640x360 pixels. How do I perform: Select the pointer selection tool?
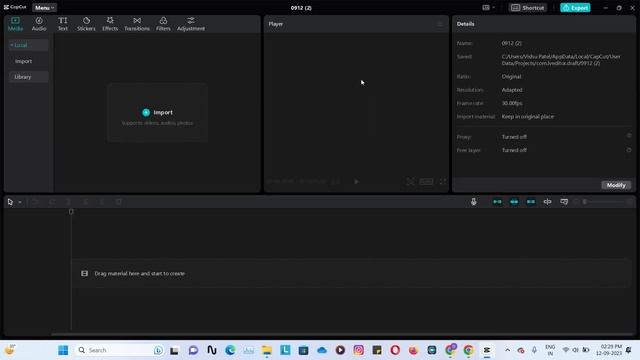tap(10, 202)
